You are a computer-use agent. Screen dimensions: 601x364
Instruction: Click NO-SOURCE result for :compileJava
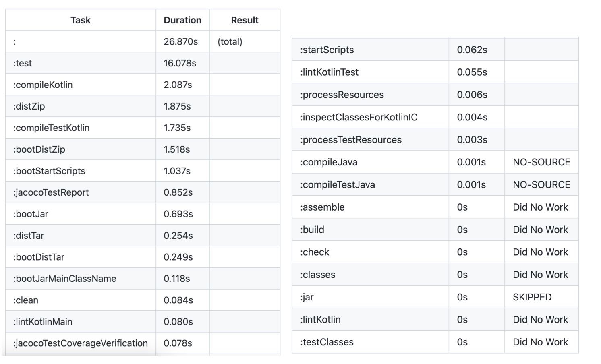(x=541, y=162)
